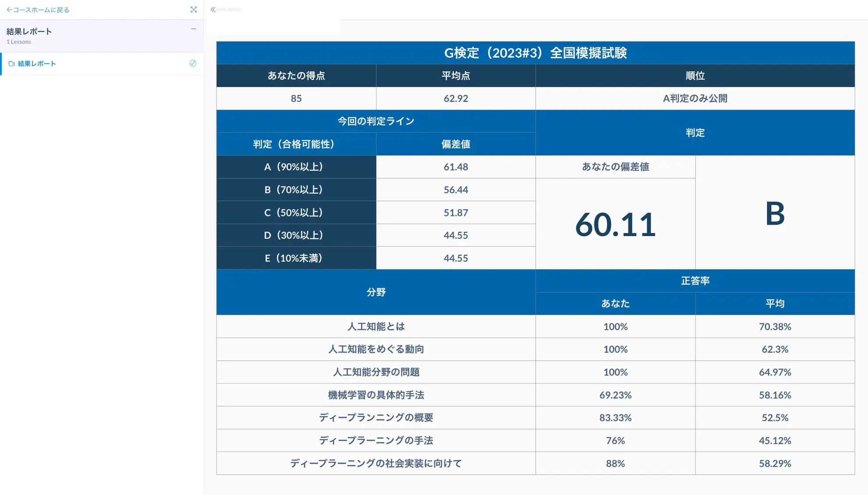Click the 分野 header cell
This screenshot has height=495, width=868.
pos(376,292)
